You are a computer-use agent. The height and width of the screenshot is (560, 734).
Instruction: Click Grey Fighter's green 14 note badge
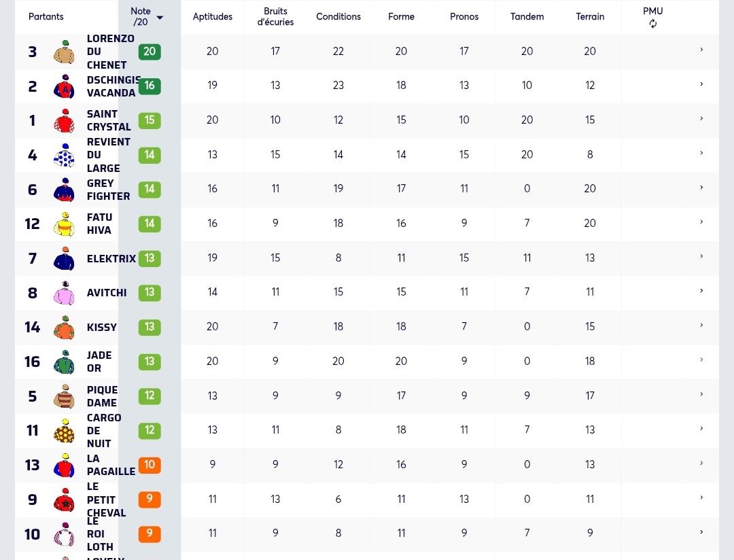(150, 189)
